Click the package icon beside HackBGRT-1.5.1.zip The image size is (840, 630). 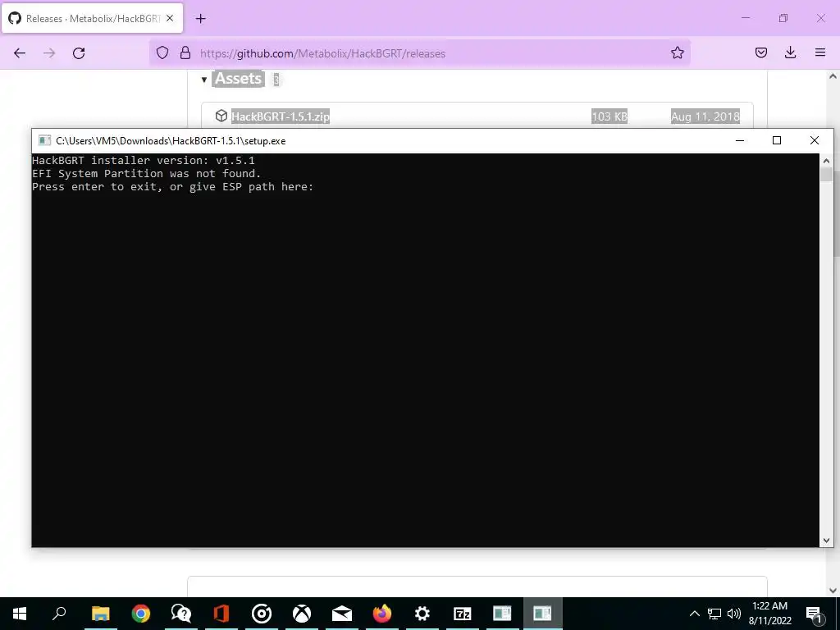pos(221,116)
